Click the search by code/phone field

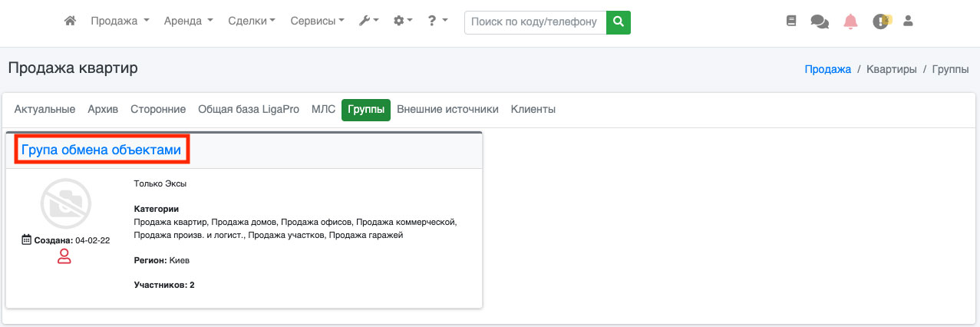[535, 22]
